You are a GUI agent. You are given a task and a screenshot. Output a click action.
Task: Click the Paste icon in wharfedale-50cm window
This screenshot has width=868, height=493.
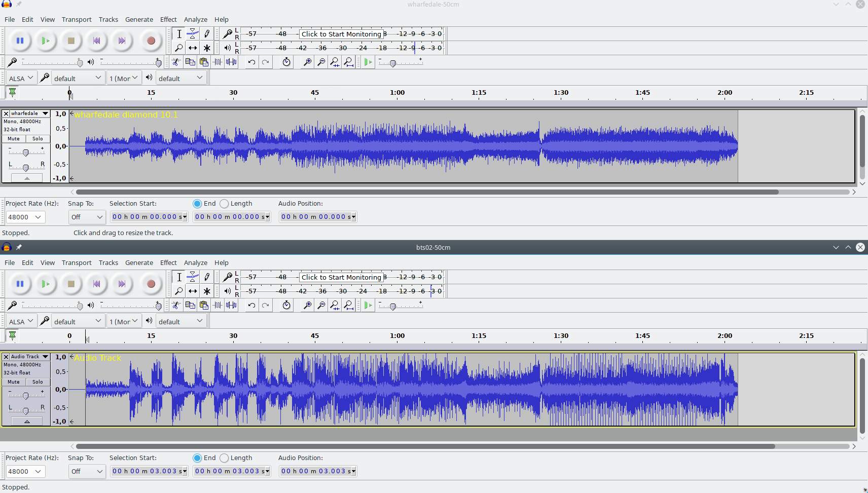[x=204, y=62]
